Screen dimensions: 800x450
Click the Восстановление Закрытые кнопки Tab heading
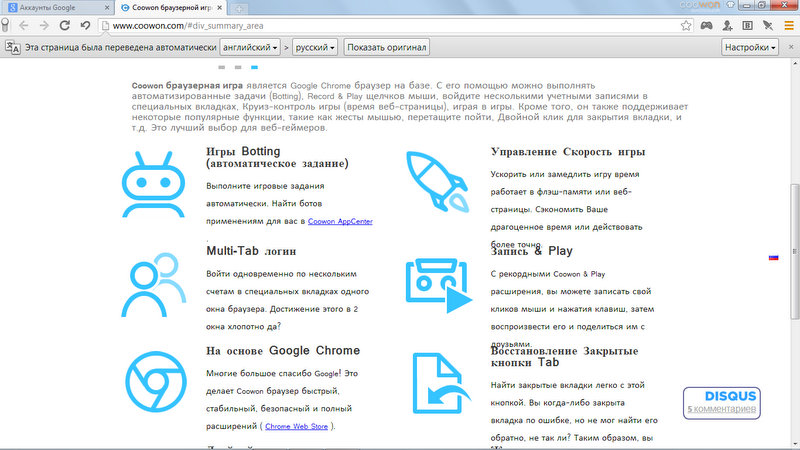(564, 357)
